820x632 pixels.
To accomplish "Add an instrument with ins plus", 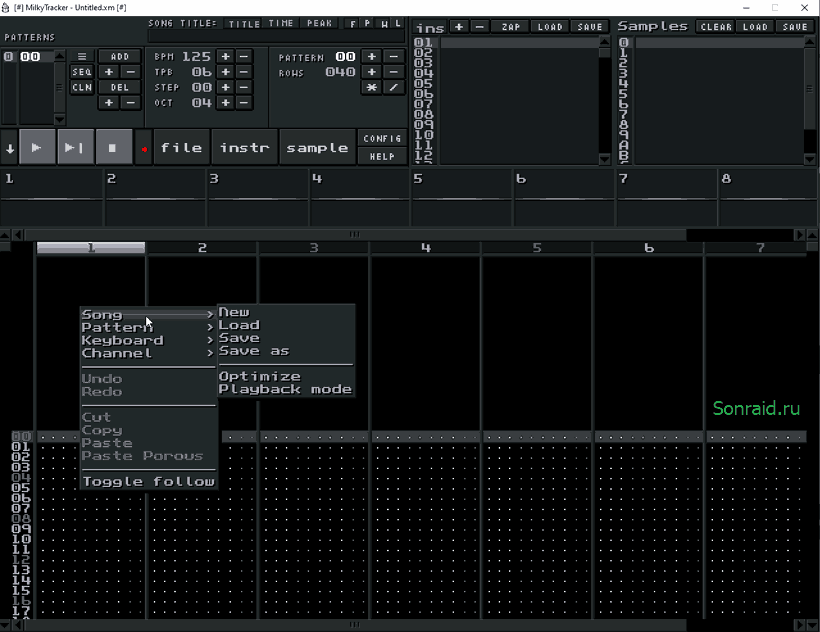I will coord(459,27).
